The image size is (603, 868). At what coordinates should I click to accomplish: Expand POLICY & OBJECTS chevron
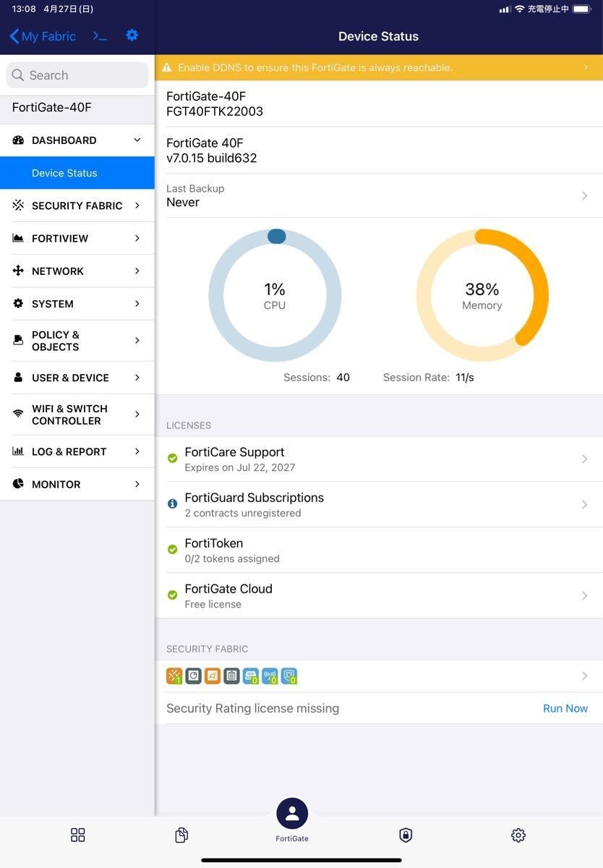click(x=137, y=340)
